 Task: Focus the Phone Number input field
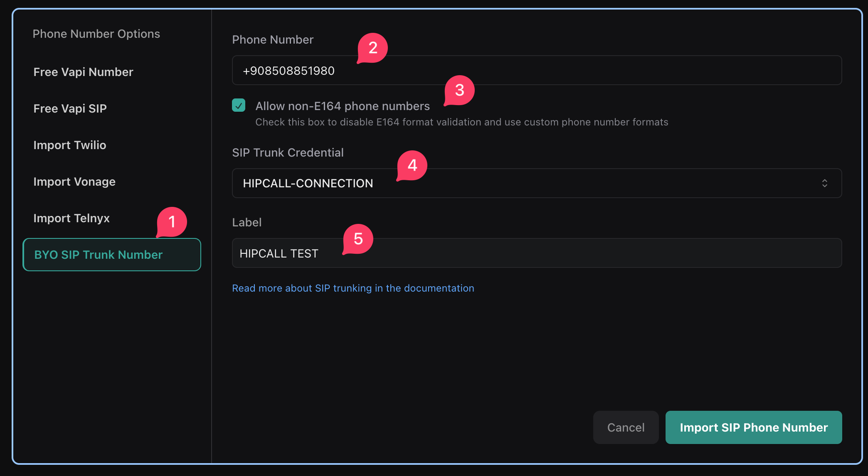pyautogui.click(x=536, y=71)
